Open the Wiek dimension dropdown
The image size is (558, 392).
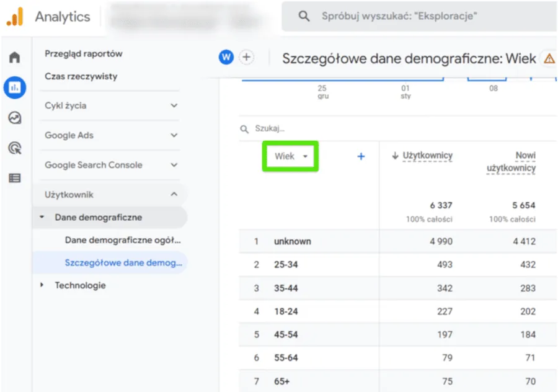(x=291, y=157)
